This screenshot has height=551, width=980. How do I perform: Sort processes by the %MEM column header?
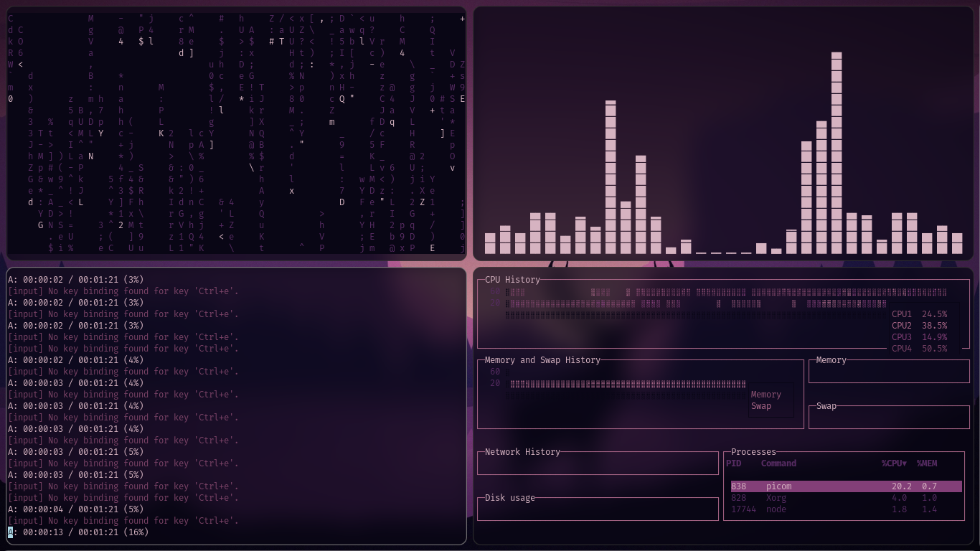(926, 463)
